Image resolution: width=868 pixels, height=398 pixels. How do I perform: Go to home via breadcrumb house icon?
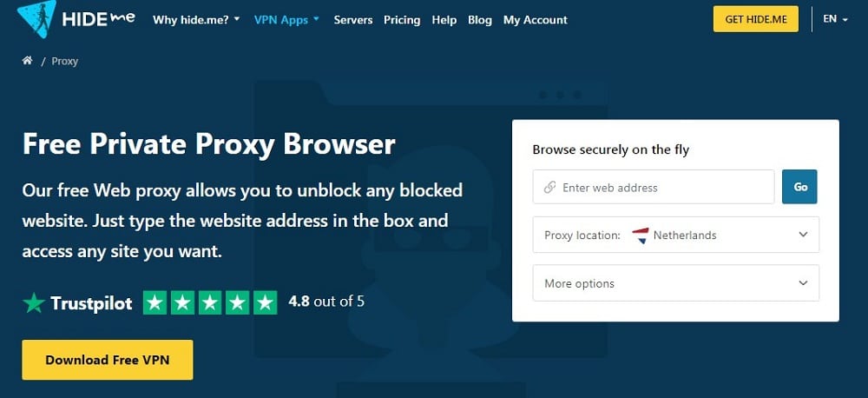(27, 61)
